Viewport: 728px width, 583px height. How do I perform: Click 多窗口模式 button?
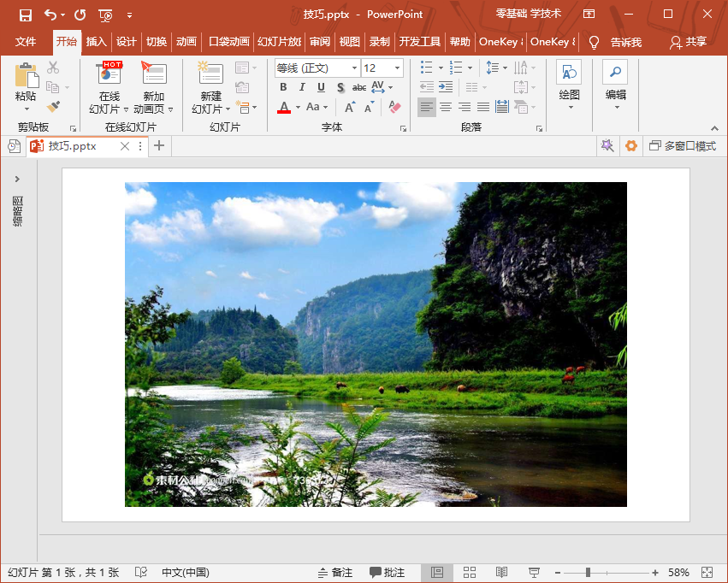point(683,146)
